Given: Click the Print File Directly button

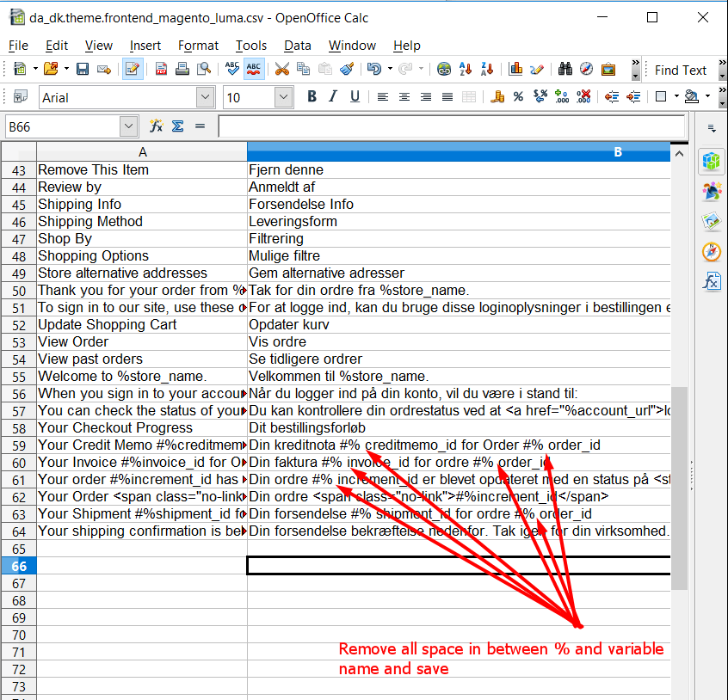Looking at the screenshot, I should pyautogui.click(x=182, y=70).
